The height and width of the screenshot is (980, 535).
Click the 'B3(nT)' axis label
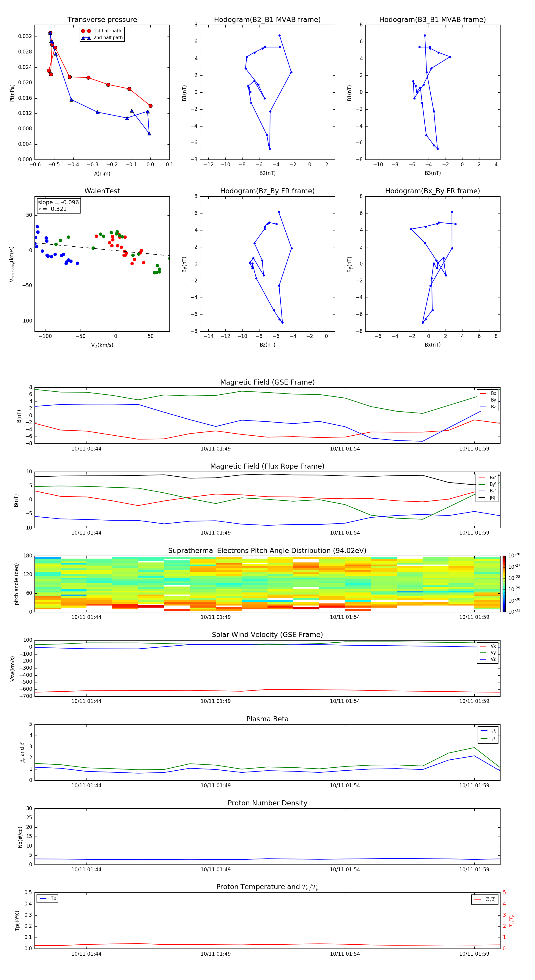[x=432, y=173]
